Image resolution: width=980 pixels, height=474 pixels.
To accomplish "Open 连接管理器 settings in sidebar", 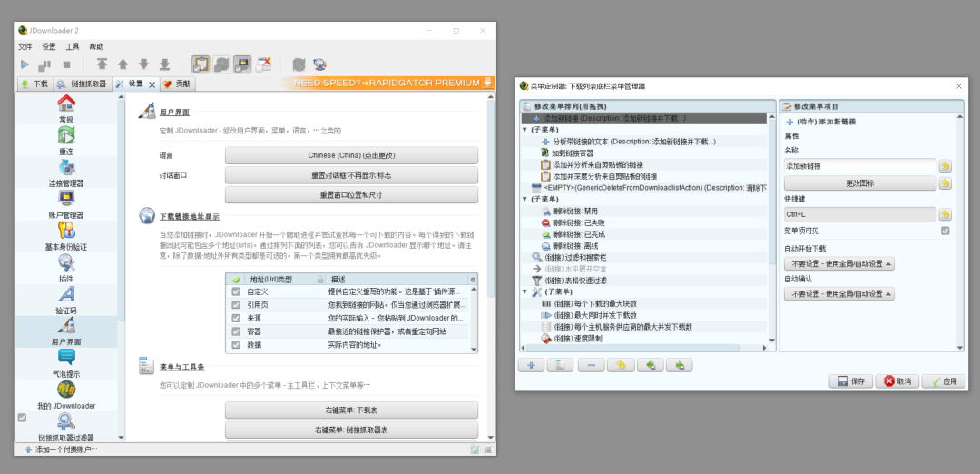I will coord(66,173).
